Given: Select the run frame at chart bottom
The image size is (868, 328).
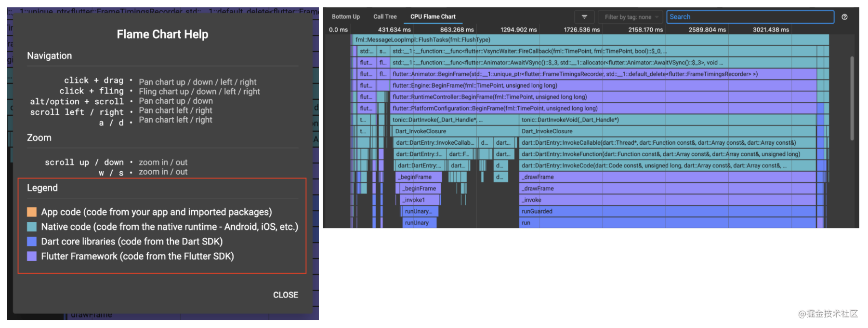Looking at the screenshot, I should tap(668, 223).
